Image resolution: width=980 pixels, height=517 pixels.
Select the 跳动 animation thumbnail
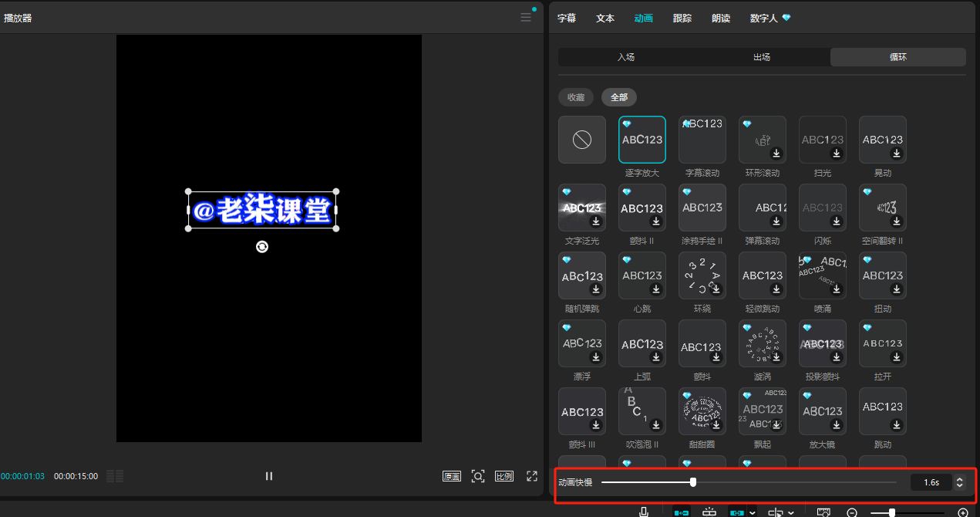[x=882, y=411]
